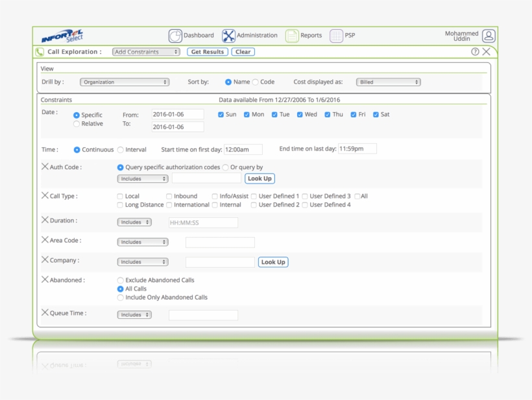The height and width of the screenshot is (400, 532).
Task: Click the Get Results button
Action: tap(207, 51)
